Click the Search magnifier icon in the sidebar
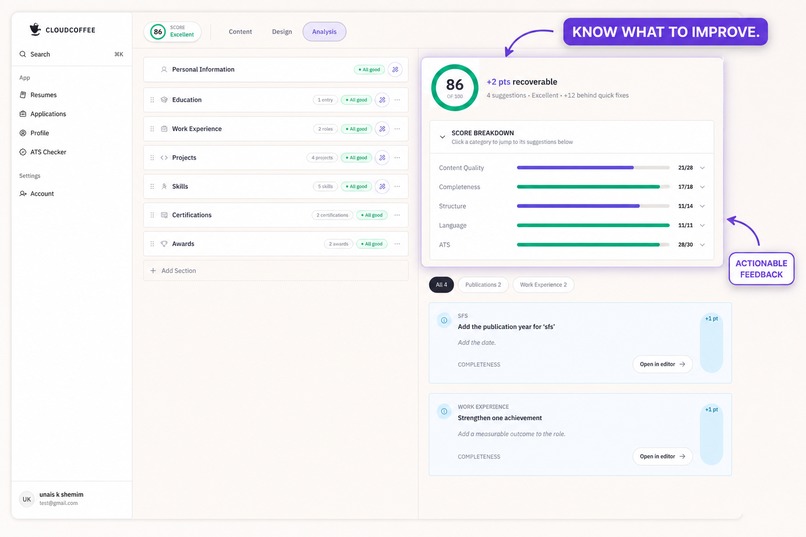 [x=23, y=54]
